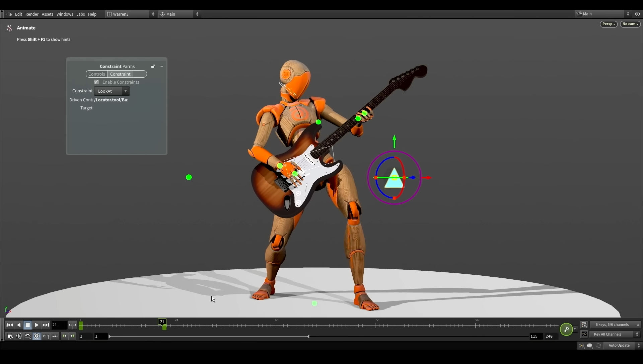This screenshot has width=643, height=364.
Task: Play the animation forward
Action: (x=37, y=325)
